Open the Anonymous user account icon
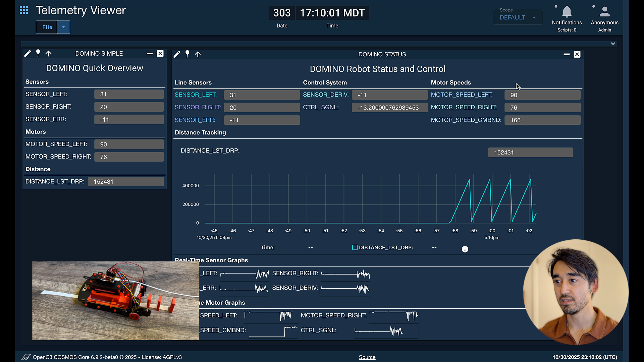 tap(604, 12)
